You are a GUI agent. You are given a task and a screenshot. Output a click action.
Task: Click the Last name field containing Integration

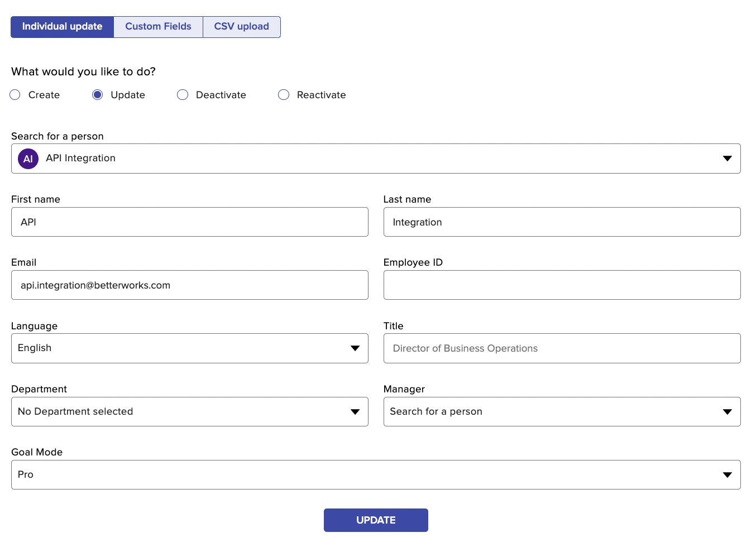[562, 222]
